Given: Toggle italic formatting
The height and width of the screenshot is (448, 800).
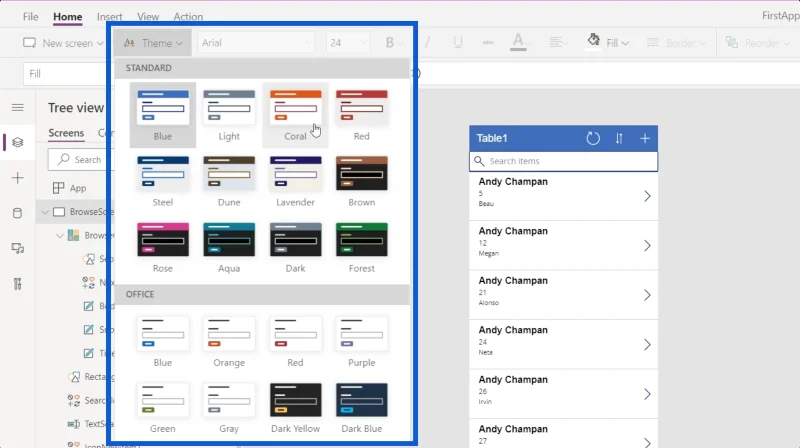Looking at the screenshot, I should pos(428,43).
